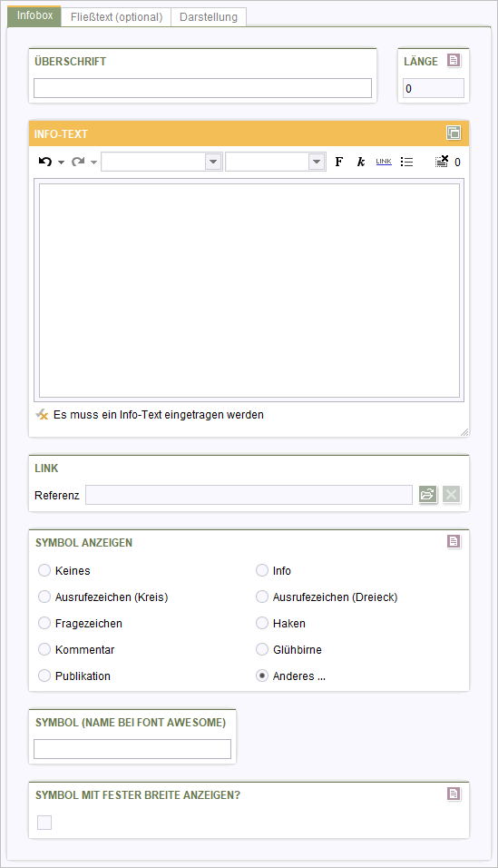Select the Keines radio button
The width and height of the screenshot is (498, 868).
(x=44, y=570)
